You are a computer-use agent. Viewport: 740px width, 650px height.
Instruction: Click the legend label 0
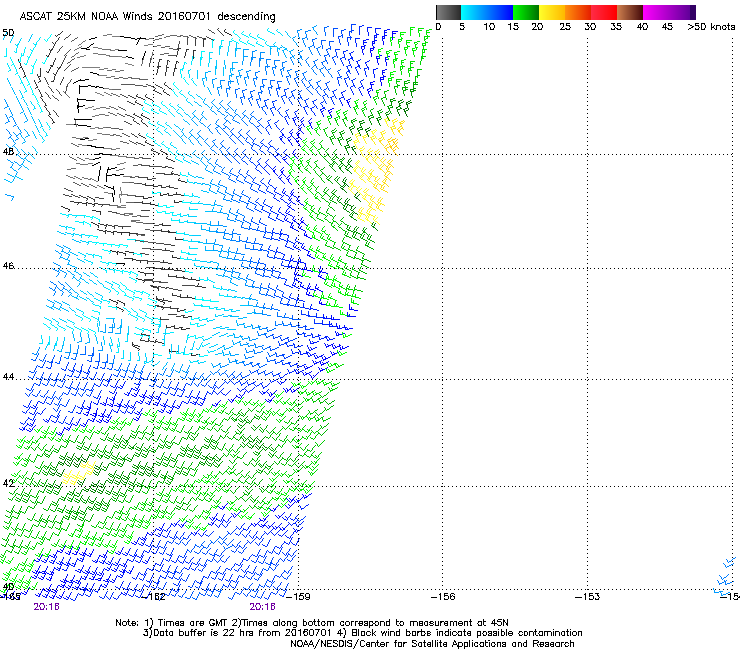[438, 27]
